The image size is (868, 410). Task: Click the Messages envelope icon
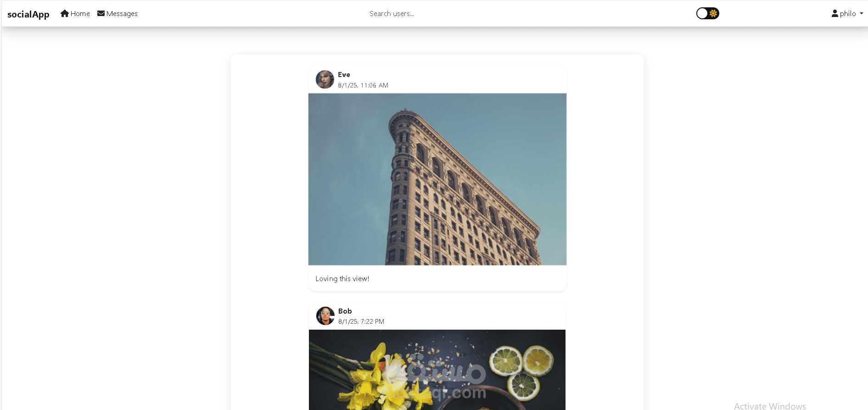pos(101,13)
